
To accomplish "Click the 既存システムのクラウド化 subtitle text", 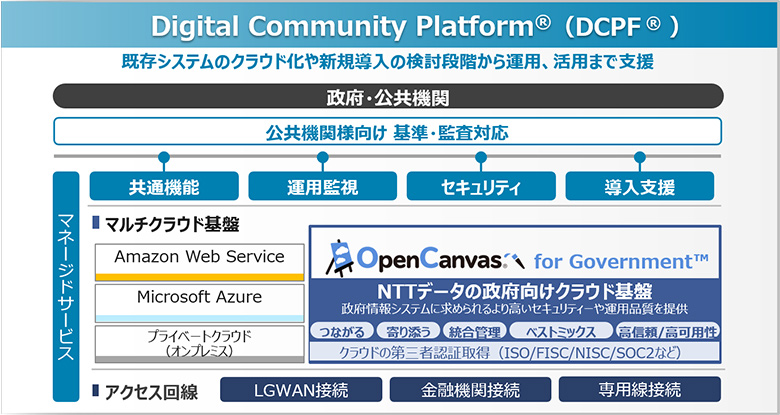I will point(388,62).
